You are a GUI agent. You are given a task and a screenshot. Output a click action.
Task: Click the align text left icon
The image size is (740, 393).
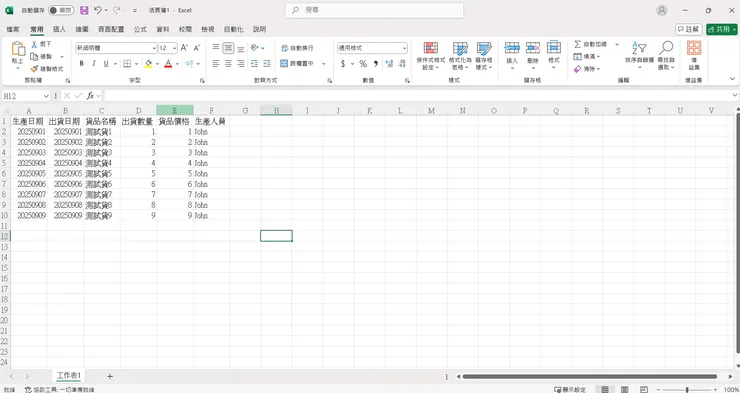[216, 63]
